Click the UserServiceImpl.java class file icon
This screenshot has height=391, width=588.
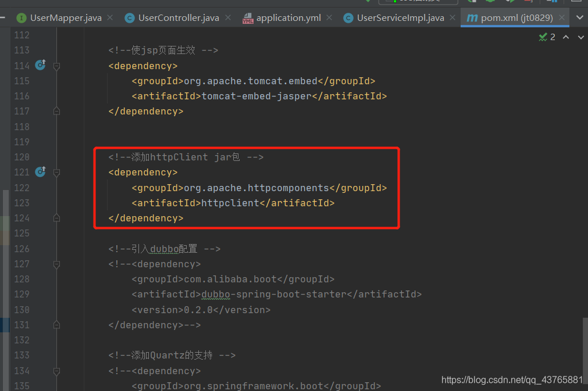coord(348,18)
